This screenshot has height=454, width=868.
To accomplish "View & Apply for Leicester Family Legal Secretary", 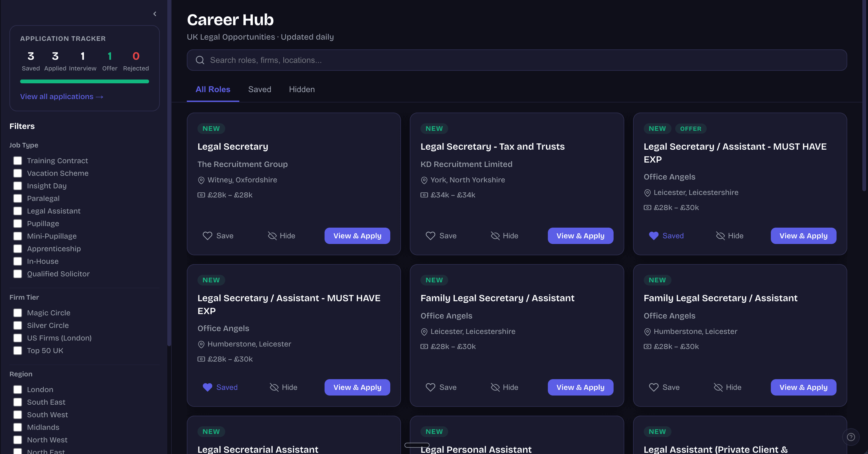I will pyautogui.click(x=580, y=387).
